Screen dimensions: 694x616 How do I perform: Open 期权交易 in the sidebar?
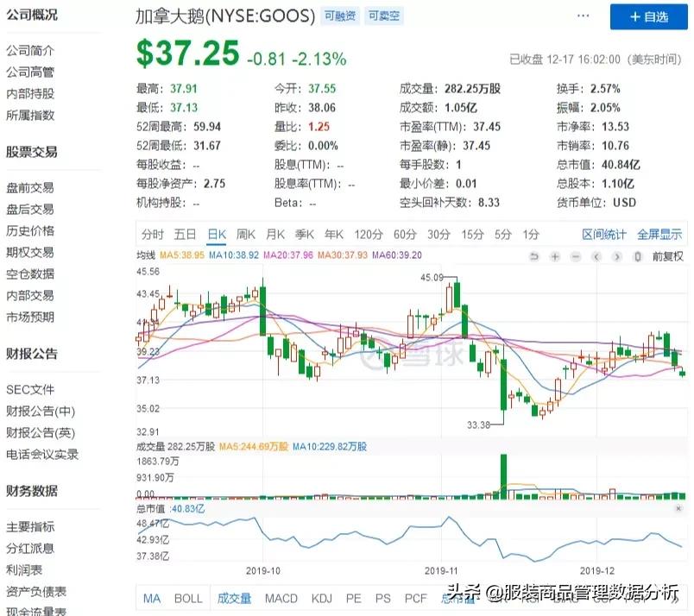[x=30, y=252]
